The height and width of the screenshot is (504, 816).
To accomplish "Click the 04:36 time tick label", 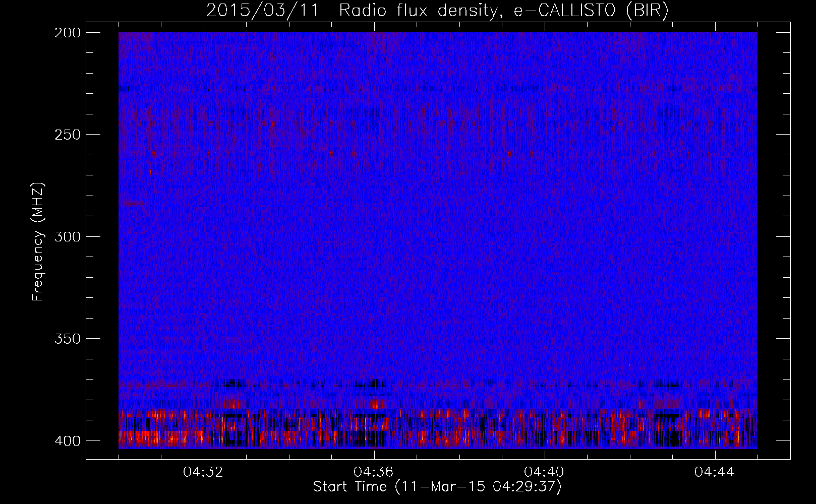I will coord(374,472).
